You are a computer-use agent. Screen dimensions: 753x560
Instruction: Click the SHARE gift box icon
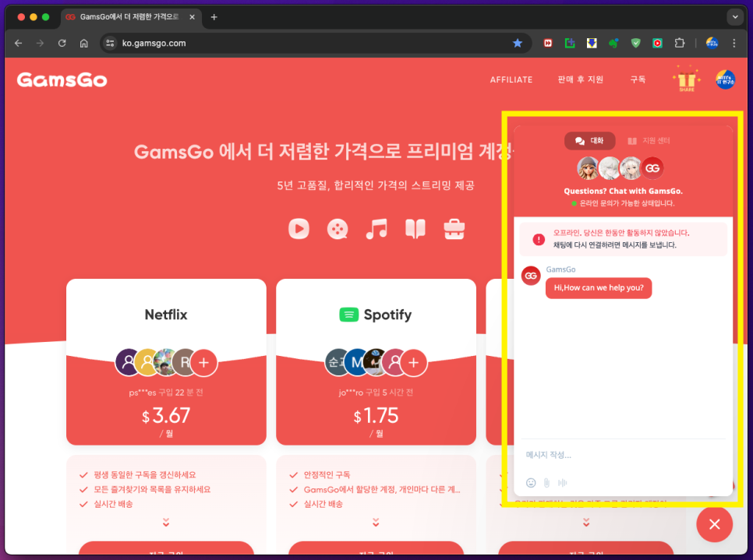(686, 79)
